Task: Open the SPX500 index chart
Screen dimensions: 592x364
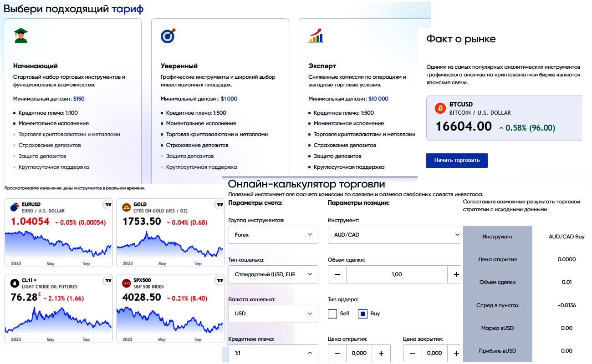Action: click(170, 320)
